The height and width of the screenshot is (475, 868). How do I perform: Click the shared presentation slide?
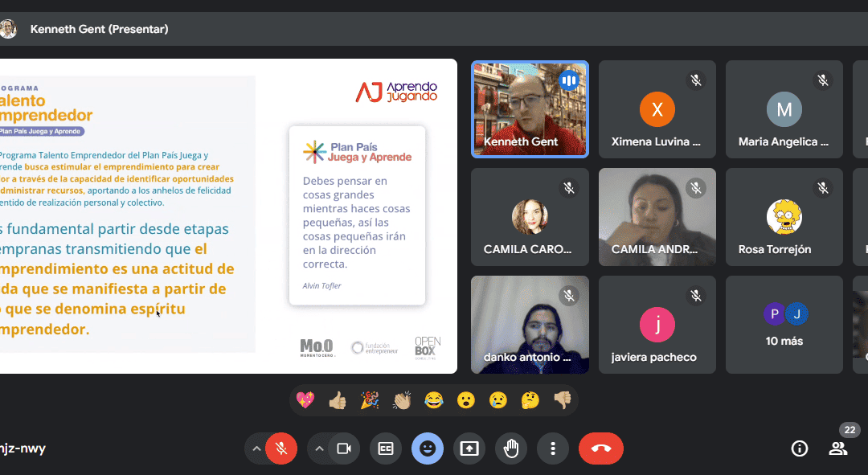228,216
